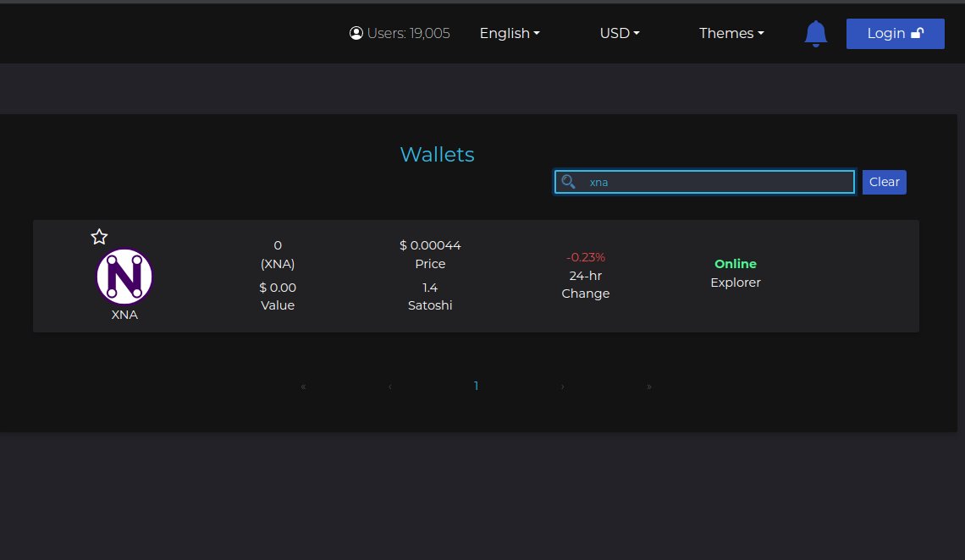Open the English language dropdown
The image size is (965, 560).
[510, 33]
